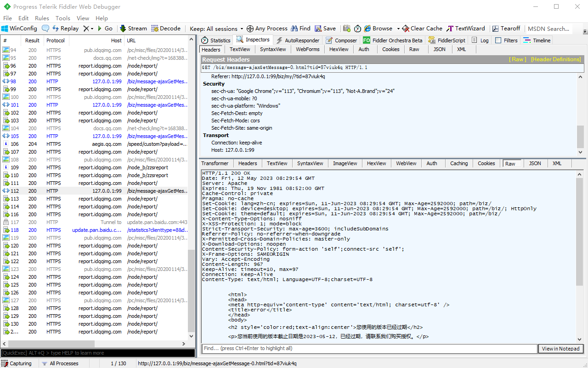Open Fiddler Orchestra Beta tab
Viewport: 588px width, 368px height.
pyautogui.click(x=393, y=40)
